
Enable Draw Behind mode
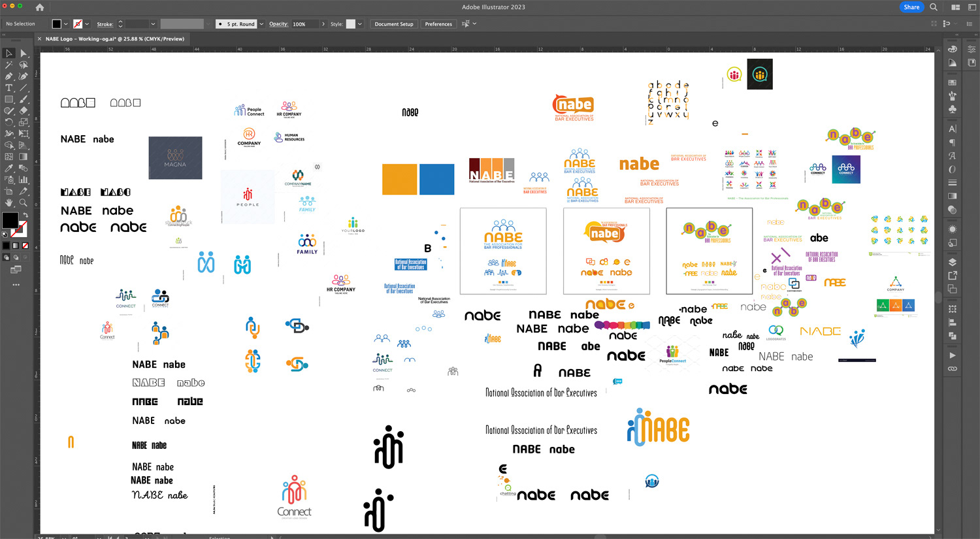click(16, 257)
